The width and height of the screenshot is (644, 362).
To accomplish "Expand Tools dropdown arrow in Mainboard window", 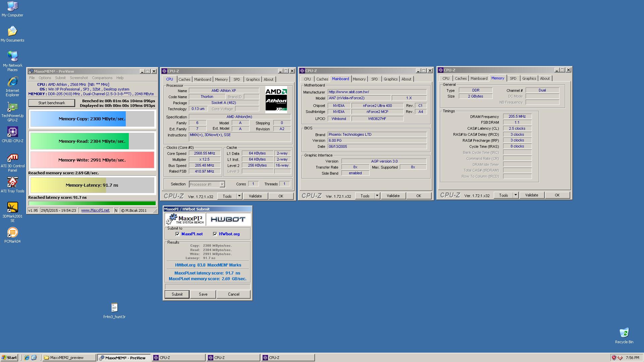I will (377, 196).
